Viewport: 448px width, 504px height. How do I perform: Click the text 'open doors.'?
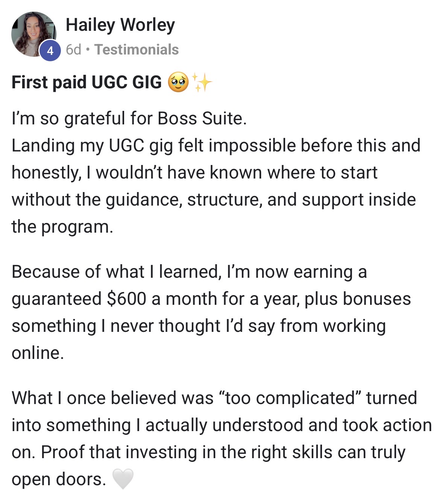[x=59, y=479]
